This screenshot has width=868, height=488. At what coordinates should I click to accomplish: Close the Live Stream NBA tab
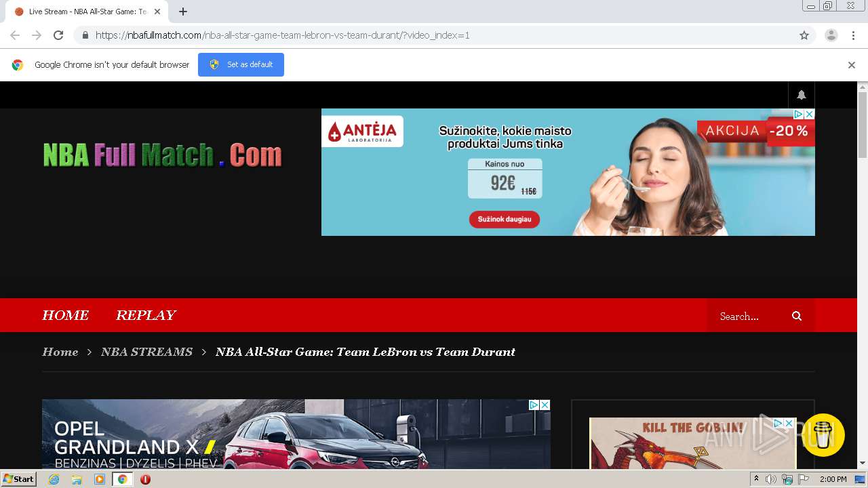[157, 12]
